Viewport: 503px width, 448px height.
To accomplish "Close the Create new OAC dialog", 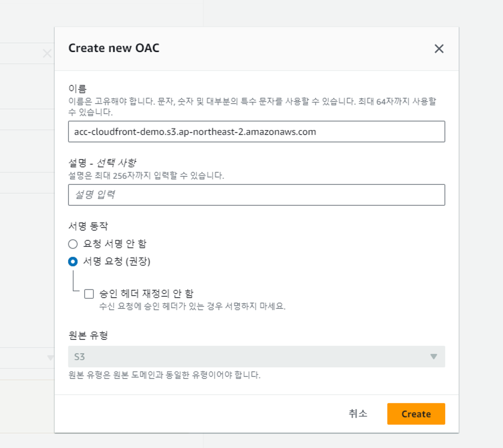I will click(x=439, y=49).
